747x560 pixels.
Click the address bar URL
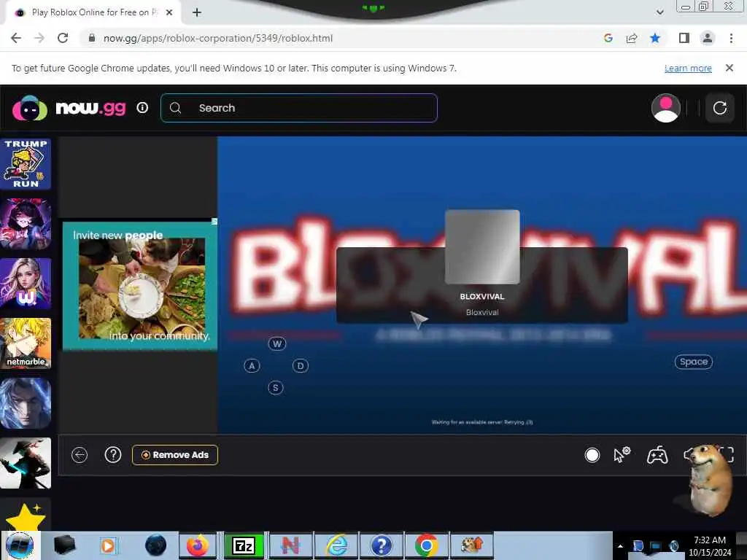coord(218,38)
